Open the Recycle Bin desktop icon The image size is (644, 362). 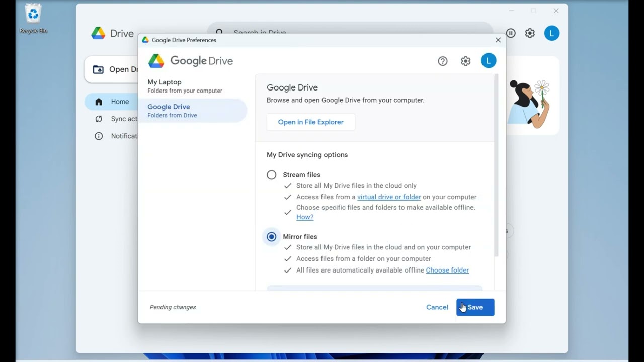tap(33, 19)
